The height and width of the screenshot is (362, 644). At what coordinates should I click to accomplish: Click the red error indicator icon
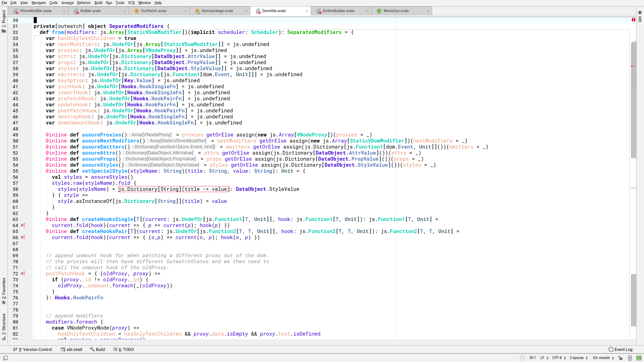pos(633,20)
